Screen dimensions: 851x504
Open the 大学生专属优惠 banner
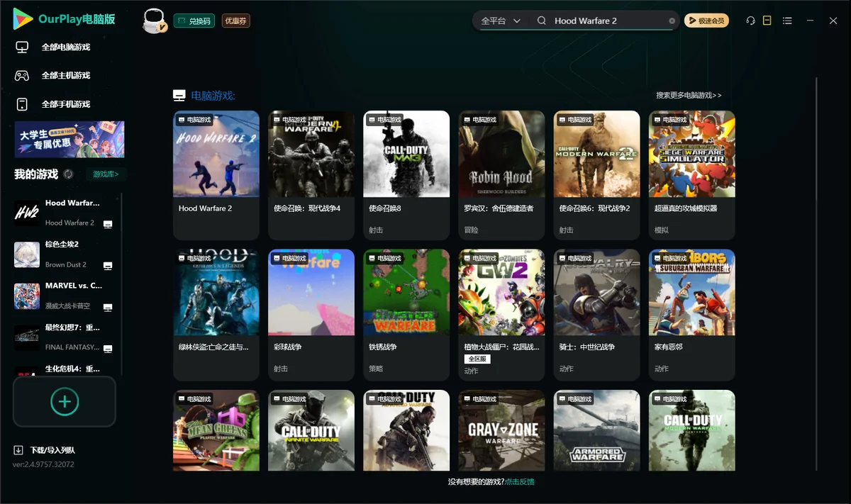click(69, 139)
